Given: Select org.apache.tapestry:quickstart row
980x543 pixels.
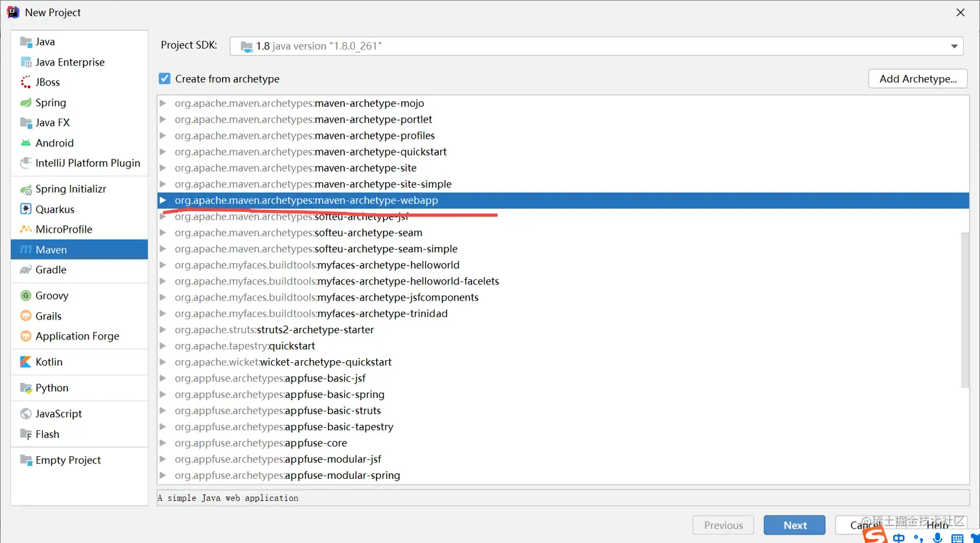Looking at the screenshot, I should tap(563, 346).
